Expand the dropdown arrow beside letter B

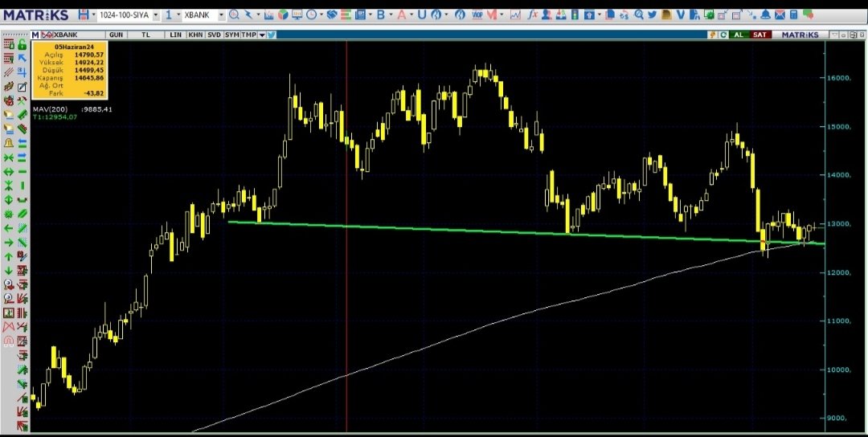391,15
